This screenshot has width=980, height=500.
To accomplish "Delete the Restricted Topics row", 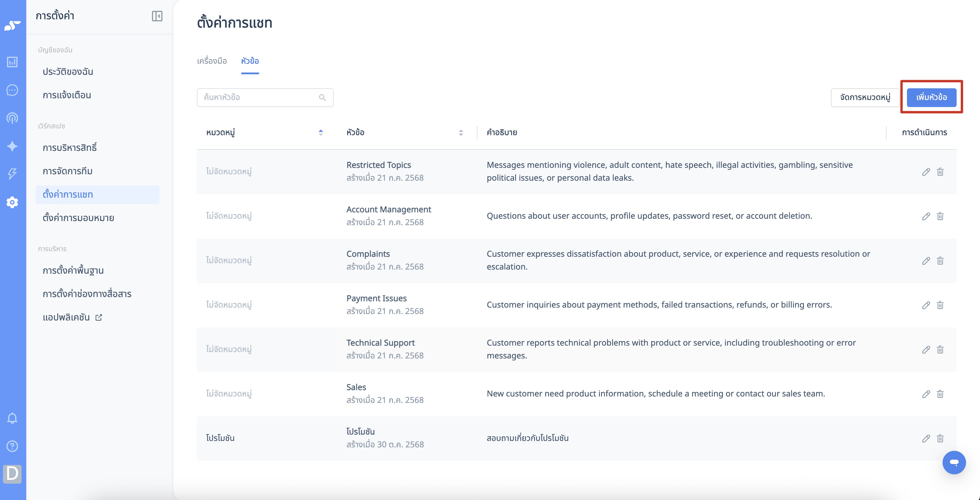I will [x=940, y=172].
